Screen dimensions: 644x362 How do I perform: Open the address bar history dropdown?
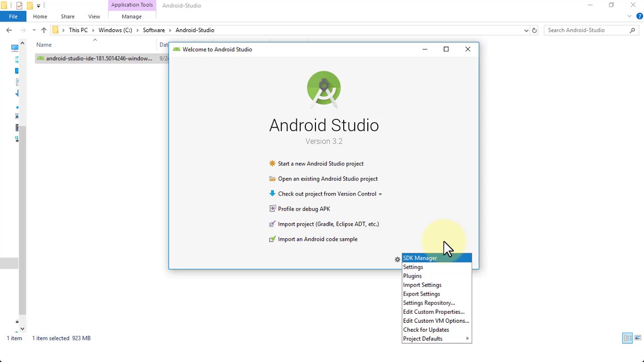coord(526,30)
